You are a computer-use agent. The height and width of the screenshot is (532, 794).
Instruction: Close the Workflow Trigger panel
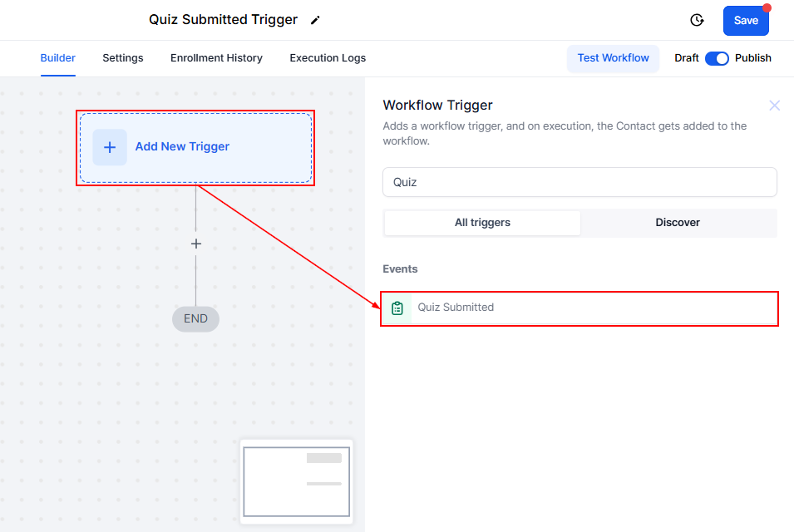(775, 106)
